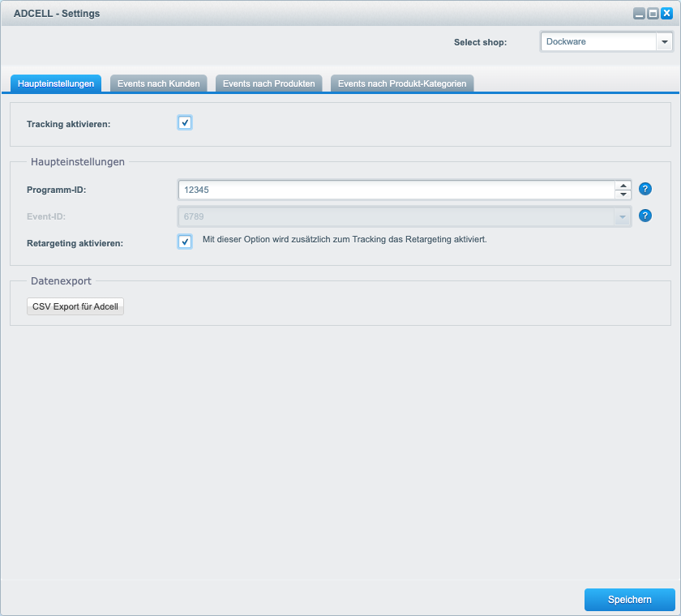Switch to Haupteinstellungen tab

click(x=56, y=83)
